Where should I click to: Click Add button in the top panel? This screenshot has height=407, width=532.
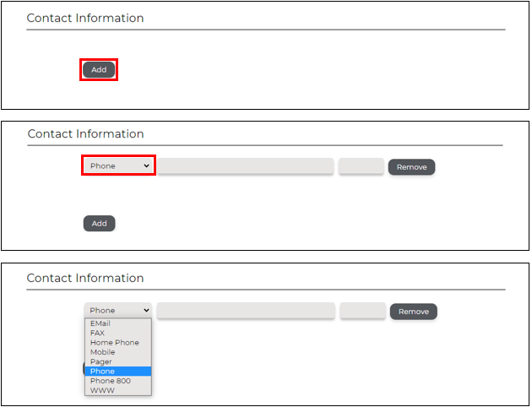tap(99, 69)
